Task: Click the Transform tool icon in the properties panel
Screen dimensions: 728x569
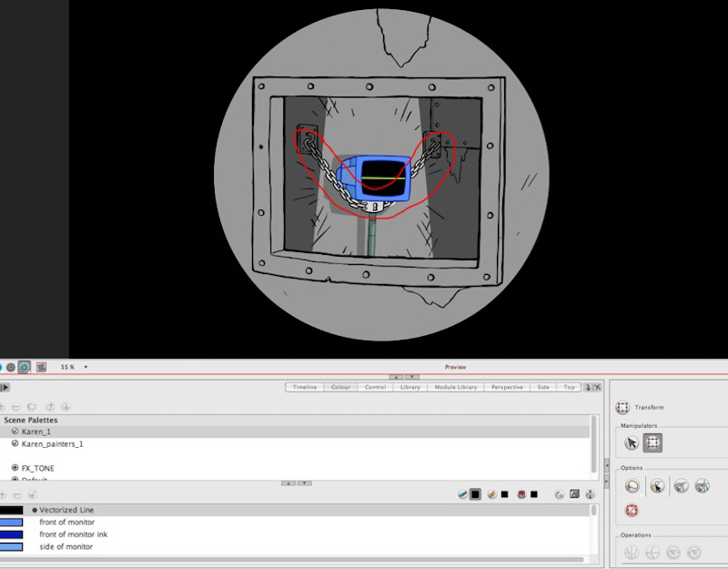Action: [622, 407]
